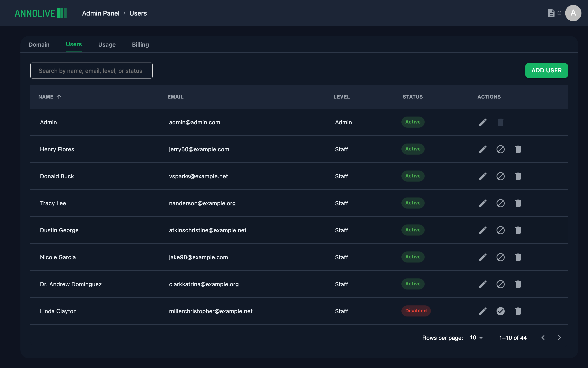Edit Donald Buck's user record
The image size is (588, 368).
click(x=483, y=176)
